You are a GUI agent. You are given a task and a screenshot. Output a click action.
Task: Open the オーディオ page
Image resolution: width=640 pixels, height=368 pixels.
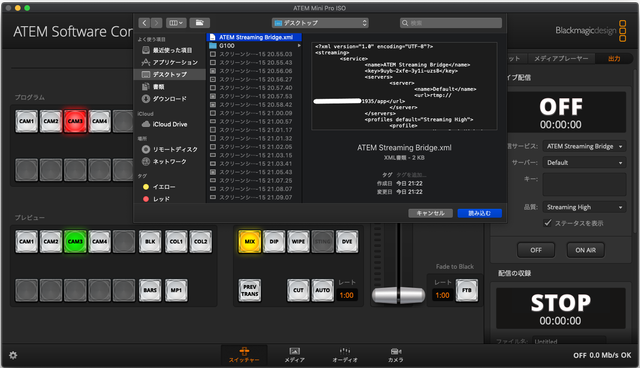pyautogui.click(x=345, y=355)
